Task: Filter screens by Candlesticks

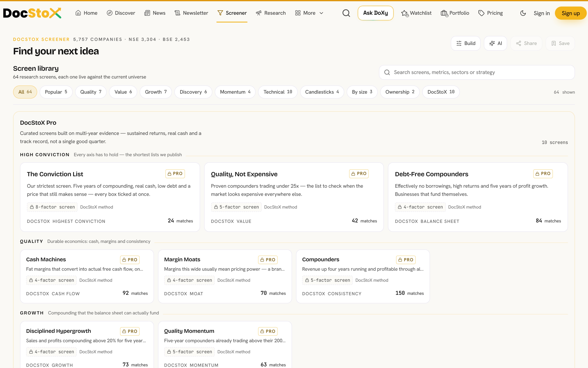Action: pos(322,92)
